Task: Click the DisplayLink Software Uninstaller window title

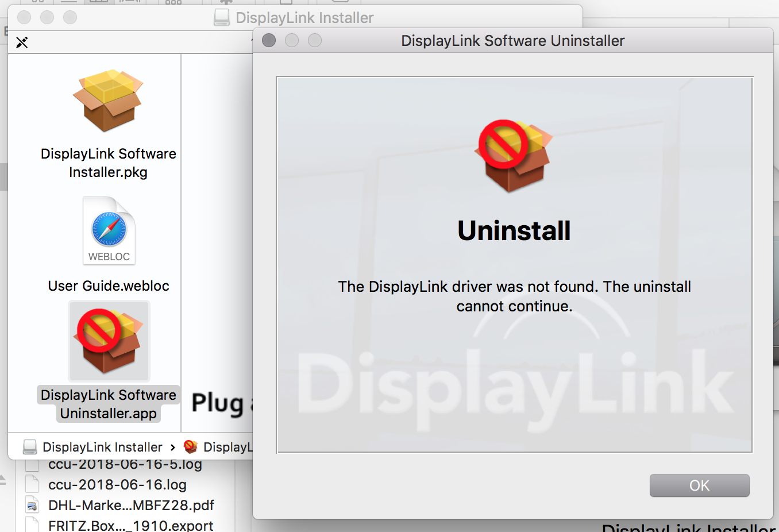Action: (x=512, y=41)
